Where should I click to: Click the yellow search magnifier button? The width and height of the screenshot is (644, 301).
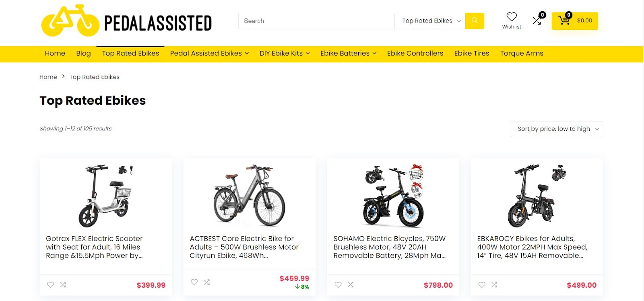pos(475,21)
